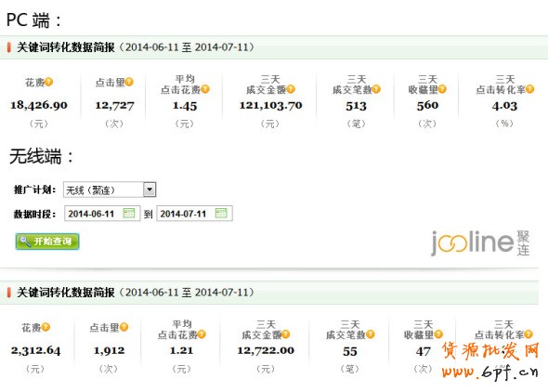548x392 pixels.
Task: Expand the 推广计划 dropdown arrow
Action: [150, 189]
